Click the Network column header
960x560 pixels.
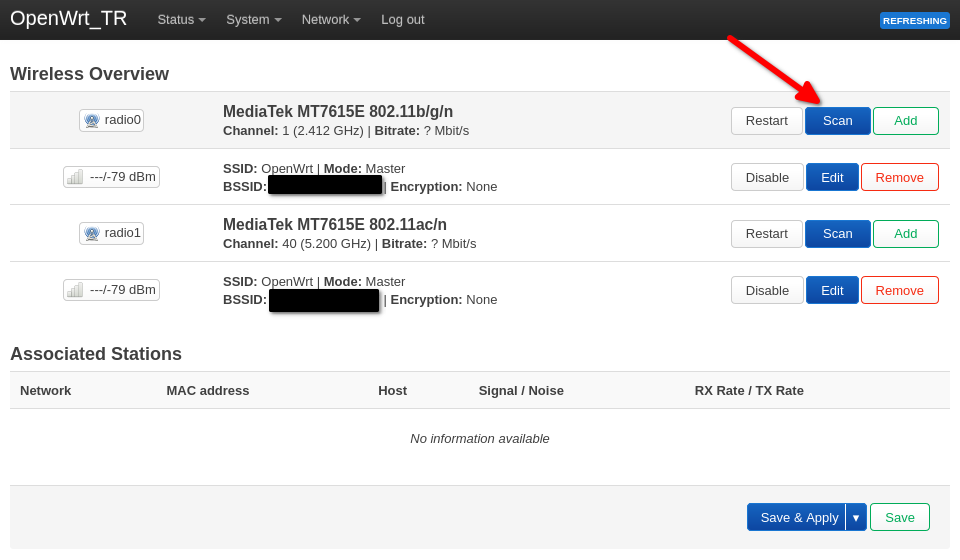click(45, 390)
